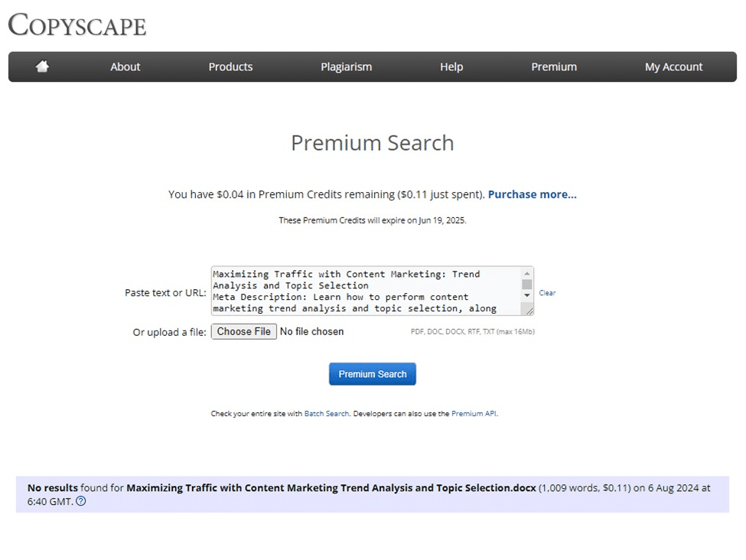This screenshot has width=746, height=560.
Task: Follow the Purchase more link
Action: tap(532, 194)
